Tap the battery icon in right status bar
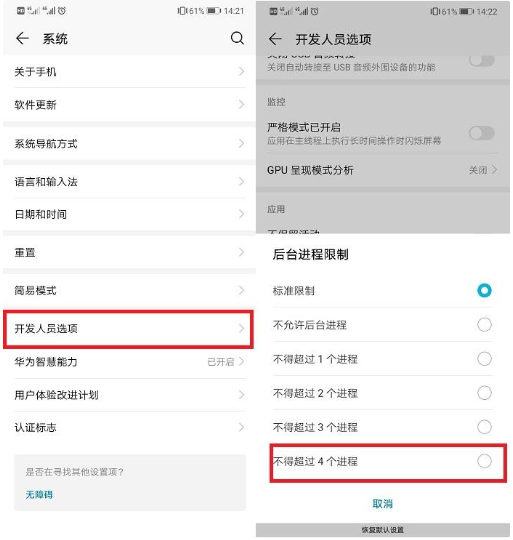 (467, 12)
